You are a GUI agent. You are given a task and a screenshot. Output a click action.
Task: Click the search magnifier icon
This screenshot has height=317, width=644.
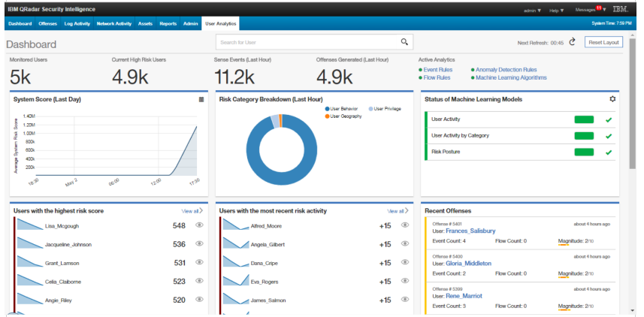point(404,42)
